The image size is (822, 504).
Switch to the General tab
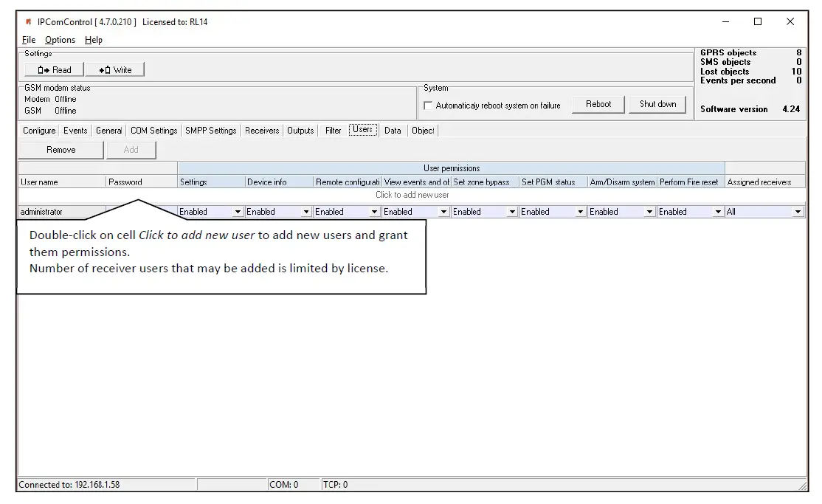(109, 131)
